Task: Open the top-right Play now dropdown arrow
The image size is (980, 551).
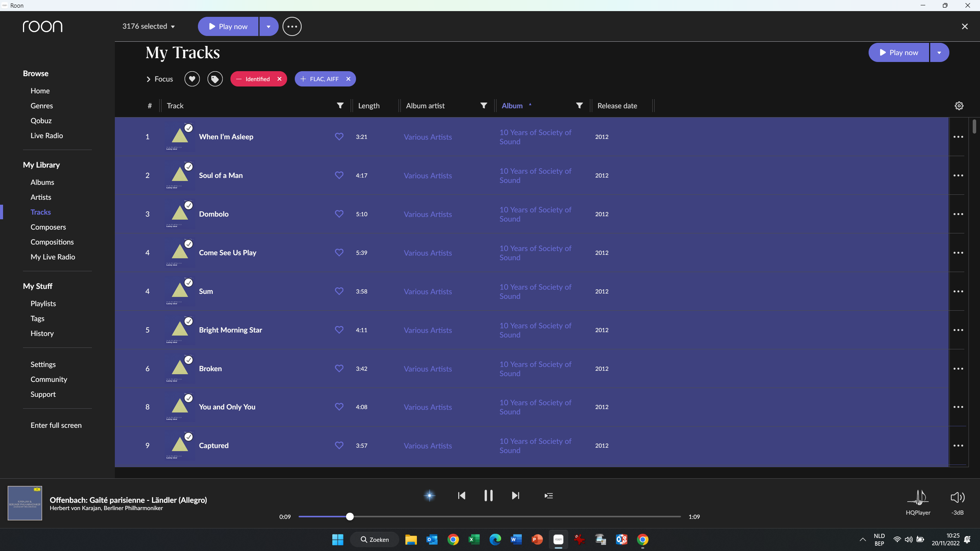Action: coord(939,52)
